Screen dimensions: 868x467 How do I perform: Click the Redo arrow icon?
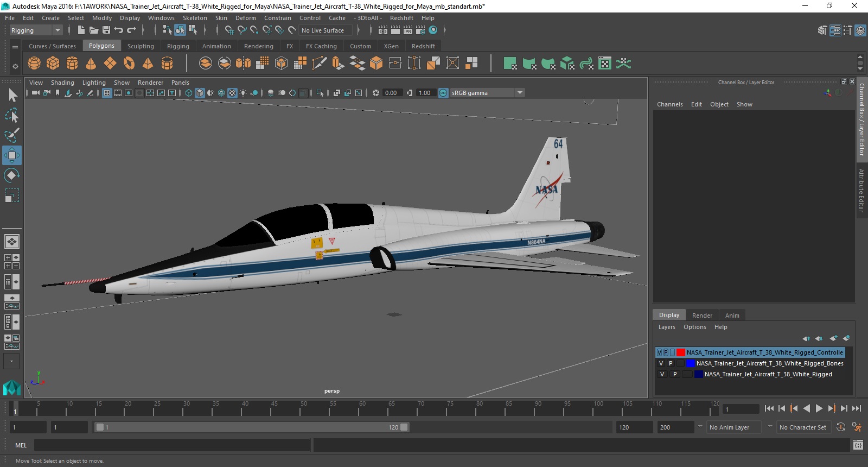tap(131, 30)
